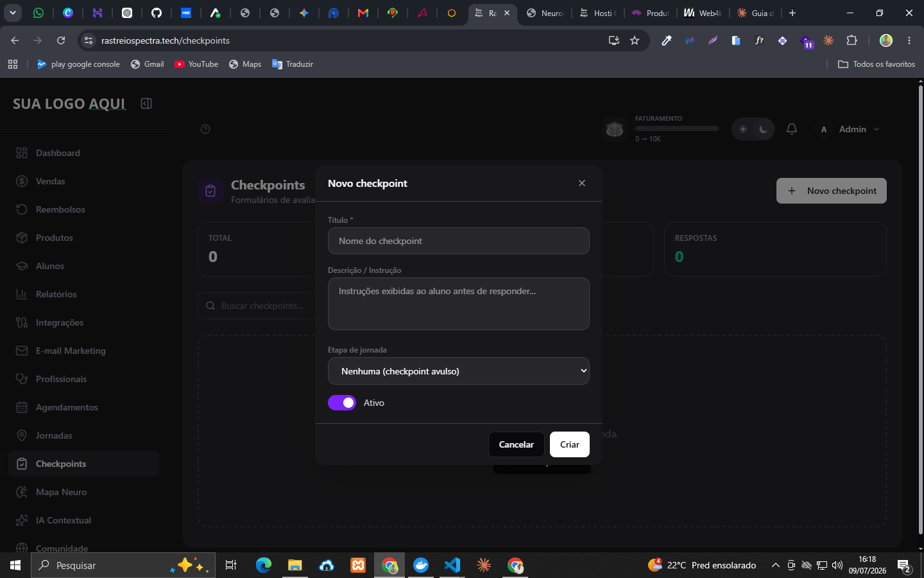Open play google console bookmark
The height and width of the screenshot is (578, 924).
pos(78,64)
